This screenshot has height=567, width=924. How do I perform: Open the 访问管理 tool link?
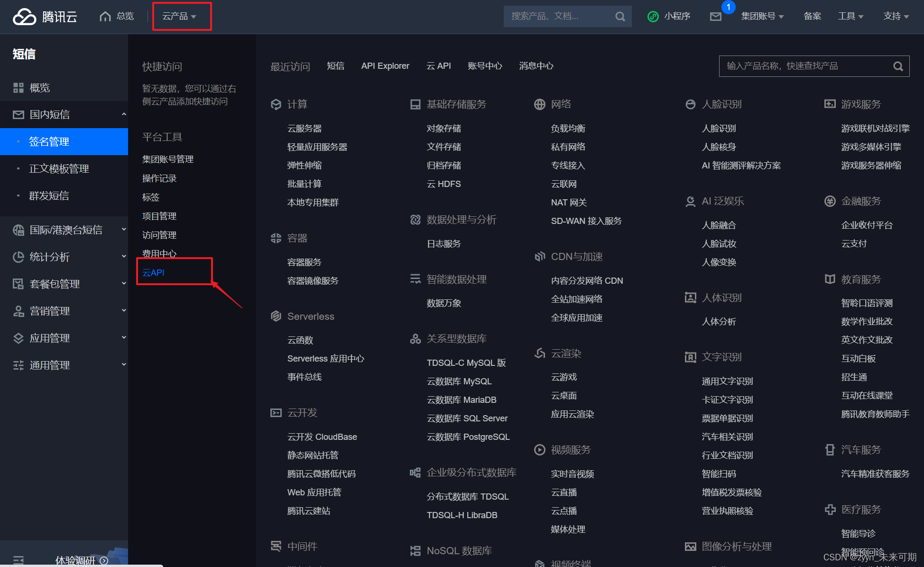coord(159,235)
